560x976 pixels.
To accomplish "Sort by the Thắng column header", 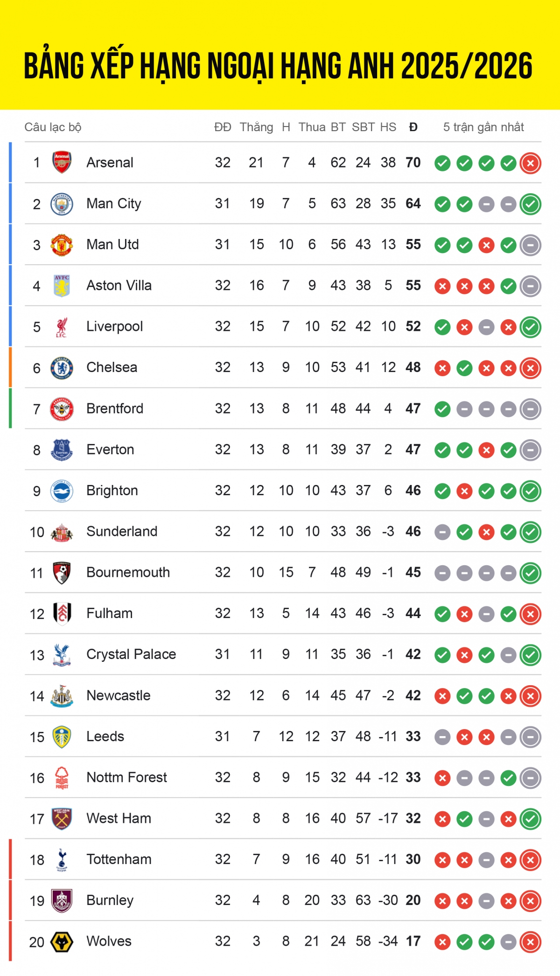I will click(256, 127).
